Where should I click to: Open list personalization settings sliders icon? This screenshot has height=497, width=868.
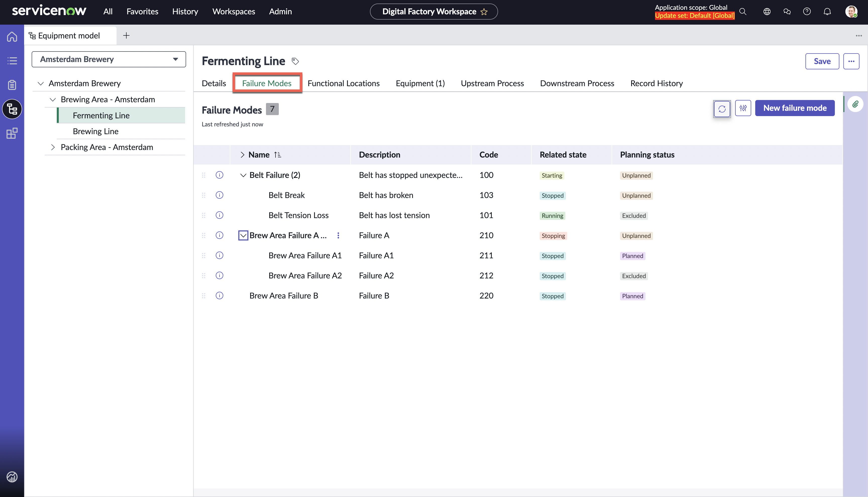[743, 108]
